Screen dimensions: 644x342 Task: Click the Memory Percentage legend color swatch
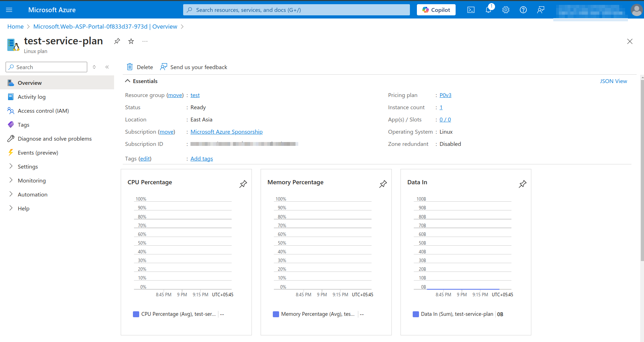tap(276, 314)
